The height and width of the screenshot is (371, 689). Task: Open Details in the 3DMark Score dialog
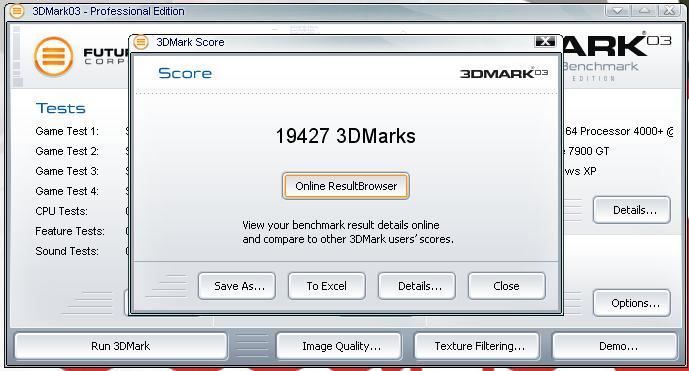pos(417,286)
